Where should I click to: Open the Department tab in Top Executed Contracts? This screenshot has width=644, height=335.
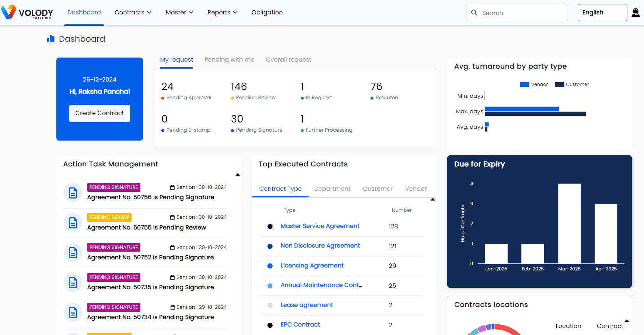pyautogui.click(x=332, y=189)
